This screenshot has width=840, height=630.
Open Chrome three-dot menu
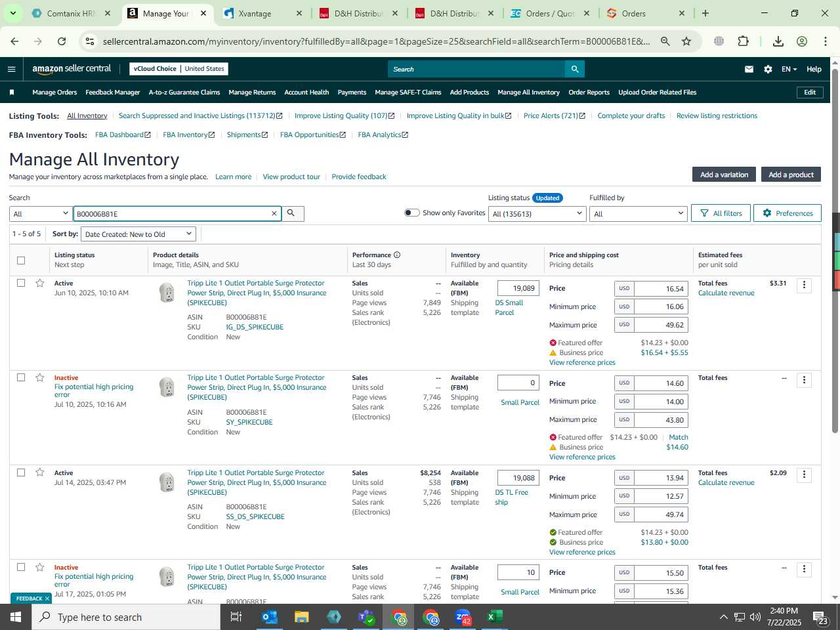[826, 41]
